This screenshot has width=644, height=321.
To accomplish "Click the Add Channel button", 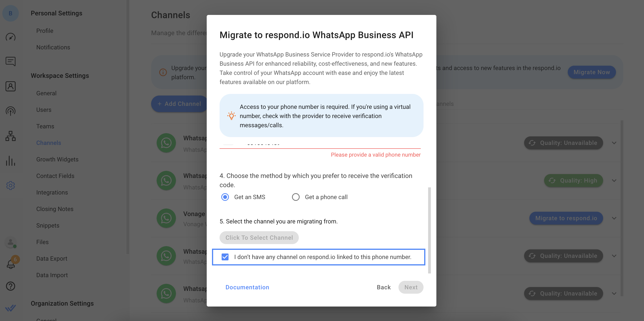I will (x=179, y=104).
